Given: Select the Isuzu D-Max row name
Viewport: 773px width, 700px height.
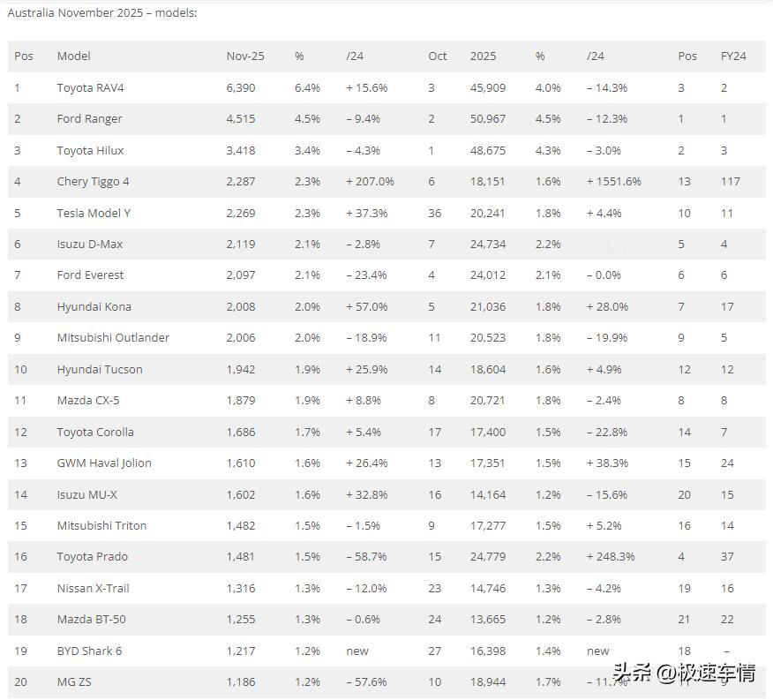Looking at the screenshot, I should 90,245.
